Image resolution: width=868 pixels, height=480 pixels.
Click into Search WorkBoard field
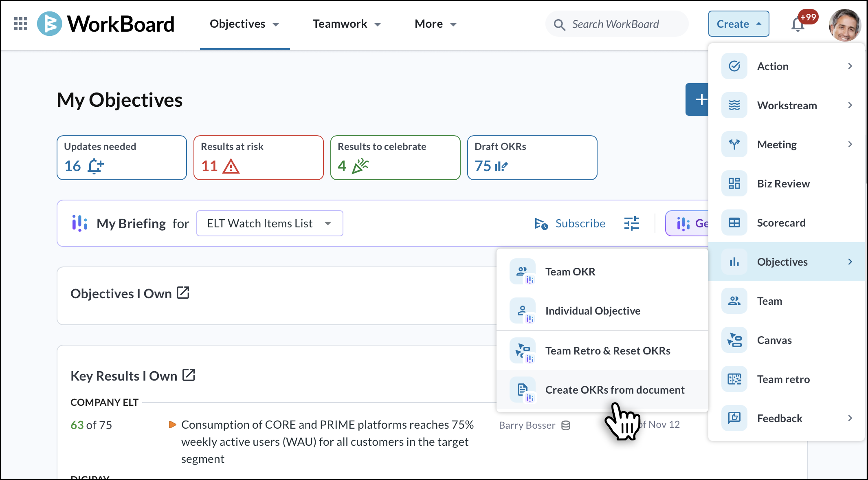coord(617,24)
